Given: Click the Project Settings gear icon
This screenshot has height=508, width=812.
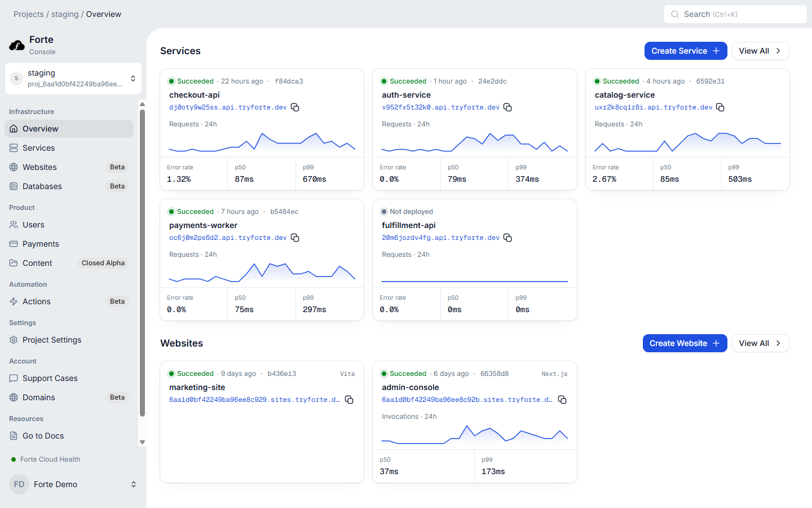Looking at the screenshot, I should click(14, 340).
